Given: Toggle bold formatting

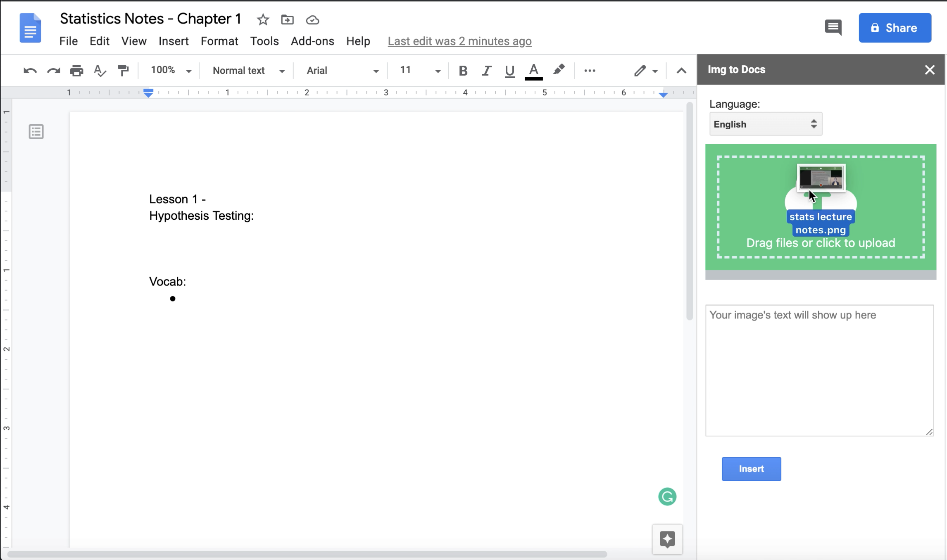Looking at the screenshot, I should tap(463, 71).
